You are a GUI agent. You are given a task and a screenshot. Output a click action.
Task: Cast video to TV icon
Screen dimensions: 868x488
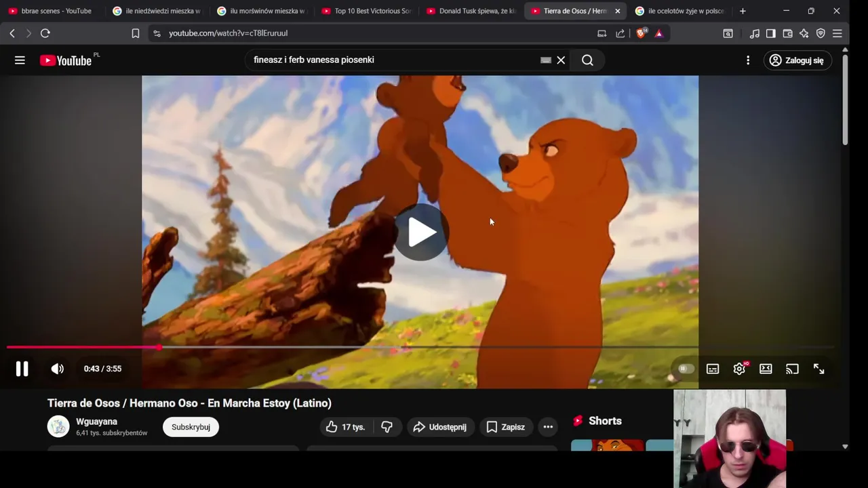(x=792, y=369)
